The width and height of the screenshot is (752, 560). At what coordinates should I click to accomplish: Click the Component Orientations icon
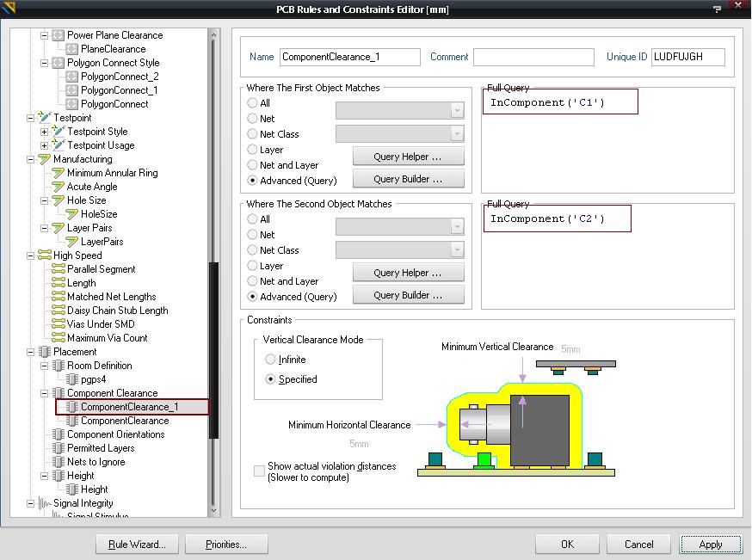pyautogui.click(x=58, y=435)
